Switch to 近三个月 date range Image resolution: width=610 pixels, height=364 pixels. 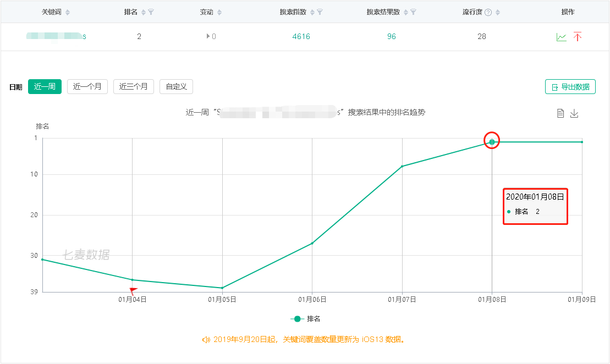click(x=133, y=86)
